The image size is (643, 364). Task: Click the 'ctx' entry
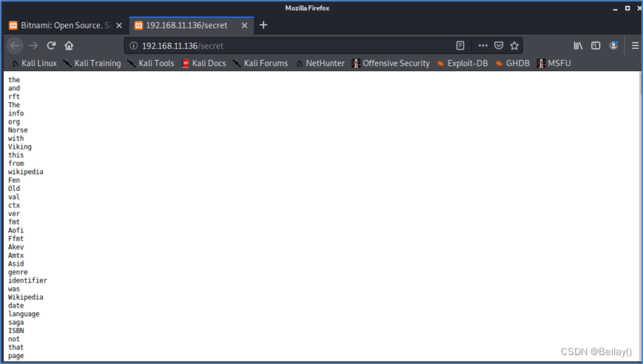tap(14, 206)
